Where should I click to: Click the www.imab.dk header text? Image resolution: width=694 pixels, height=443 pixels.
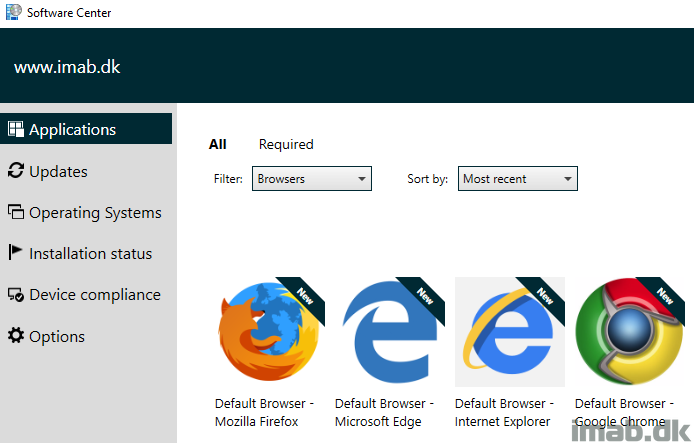click(67, 67)
